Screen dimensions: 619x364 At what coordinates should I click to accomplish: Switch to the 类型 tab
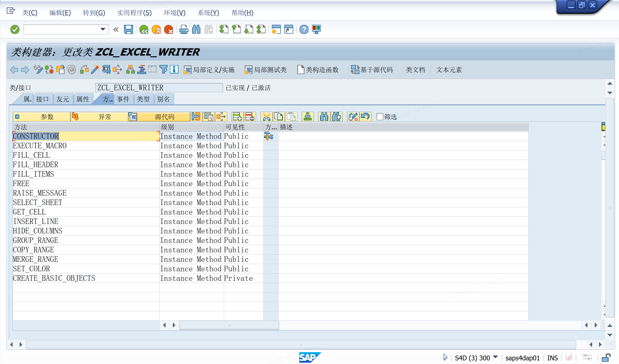pyautogui.click(x=143, y=99)
